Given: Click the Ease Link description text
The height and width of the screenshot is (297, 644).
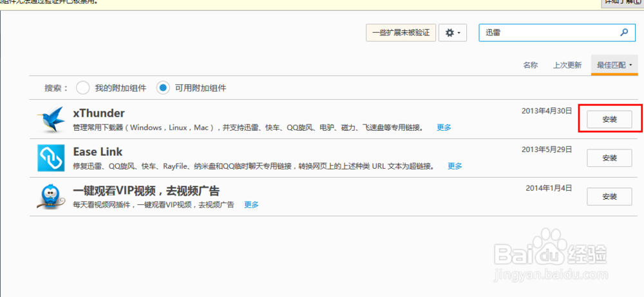Looking at the screenshot, I should click(x=253, y=166).
